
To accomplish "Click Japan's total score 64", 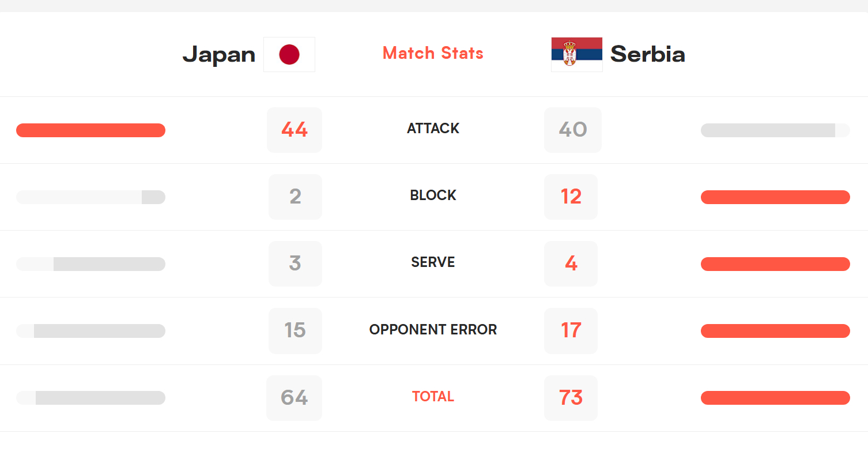I will click(294, 398).
